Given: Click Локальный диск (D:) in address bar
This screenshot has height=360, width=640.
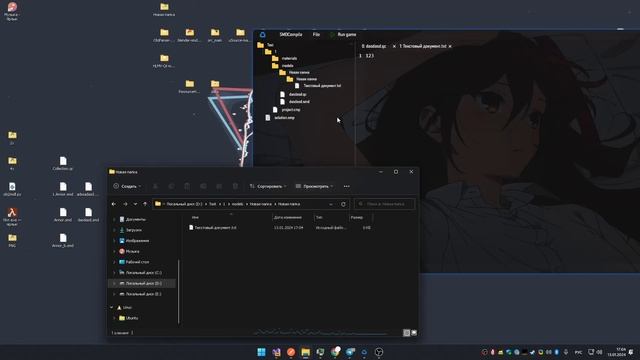Looking at the screenshot, I should [184, 204].
